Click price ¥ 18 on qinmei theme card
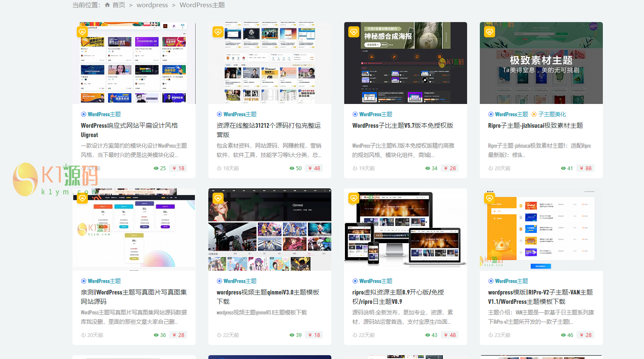This screenshot has width=644, height=359. tap(314, 335)
